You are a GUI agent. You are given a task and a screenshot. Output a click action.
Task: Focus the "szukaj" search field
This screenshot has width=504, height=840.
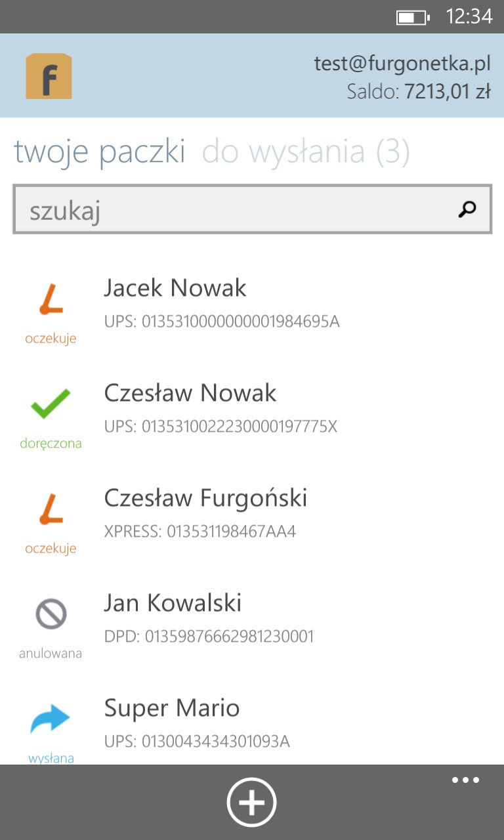[x=236, y=210]
